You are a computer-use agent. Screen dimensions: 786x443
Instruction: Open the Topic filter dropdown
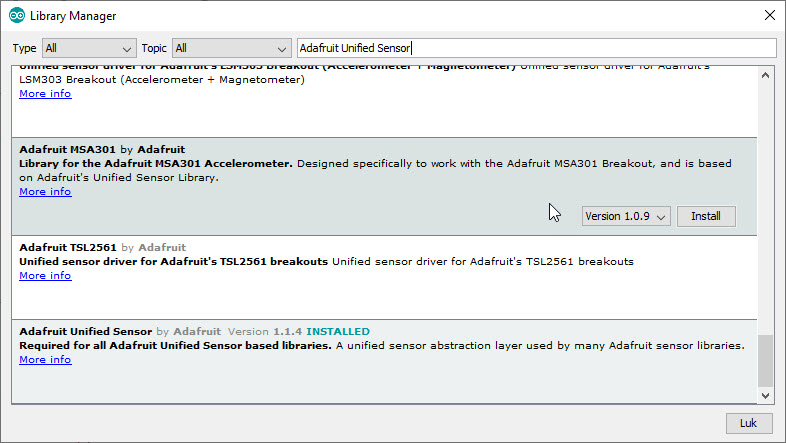[232, 49]
